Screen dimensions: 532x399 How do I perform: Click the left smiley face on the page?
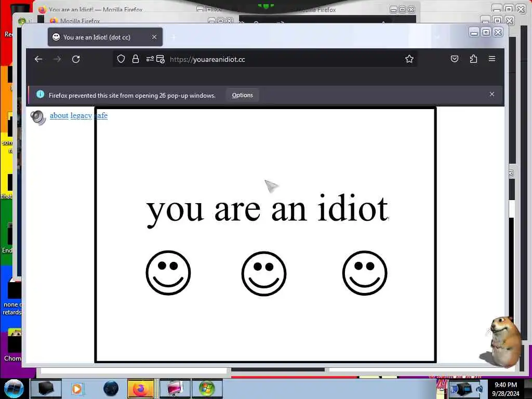(168, 273)
